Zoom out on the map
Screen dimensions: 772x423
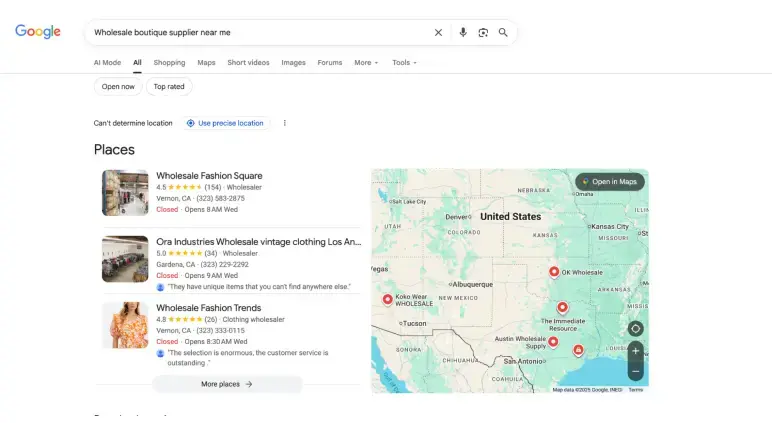click(x=636, y=371)
